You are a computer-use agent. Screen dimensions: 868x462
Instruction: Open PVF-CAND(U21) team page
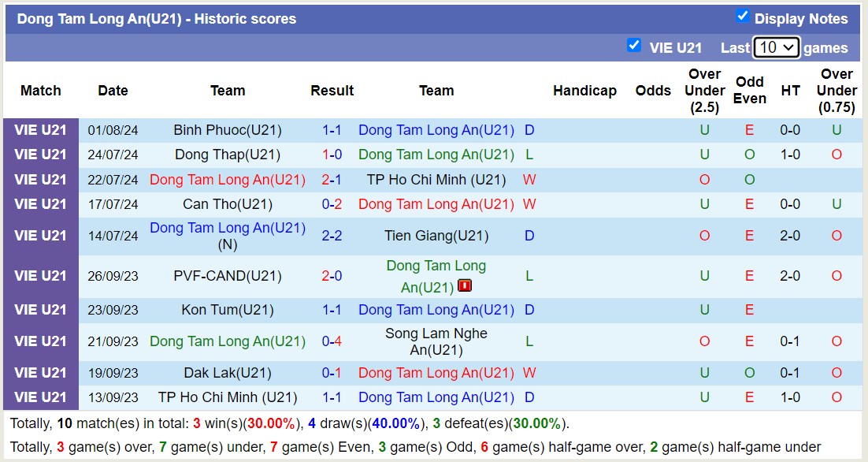point(228,276)
